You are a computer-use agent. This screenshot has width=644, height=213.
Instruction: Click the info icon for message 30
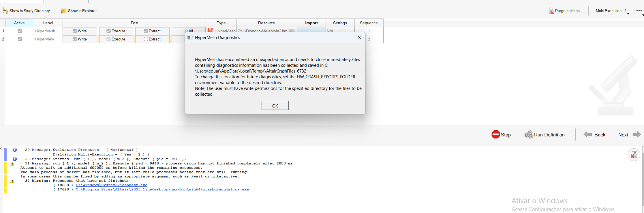tap(15, 159)
